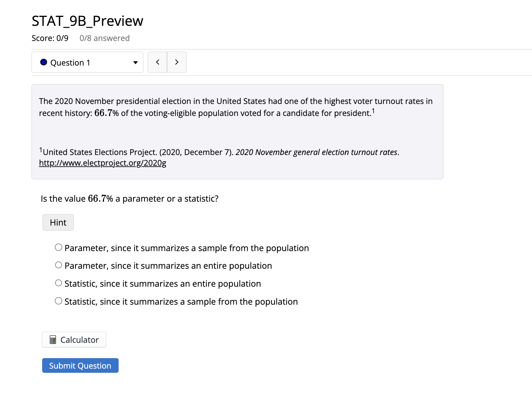Click the footnote citation 'United States Elections Project'

tap(100, 152)
